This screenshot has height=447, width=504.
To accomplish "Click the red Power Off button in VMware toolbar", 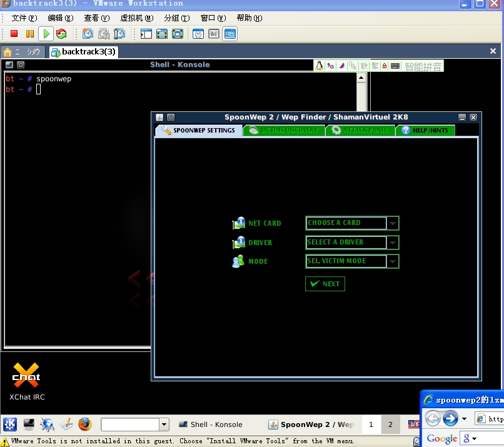I will tap(14, 34).
